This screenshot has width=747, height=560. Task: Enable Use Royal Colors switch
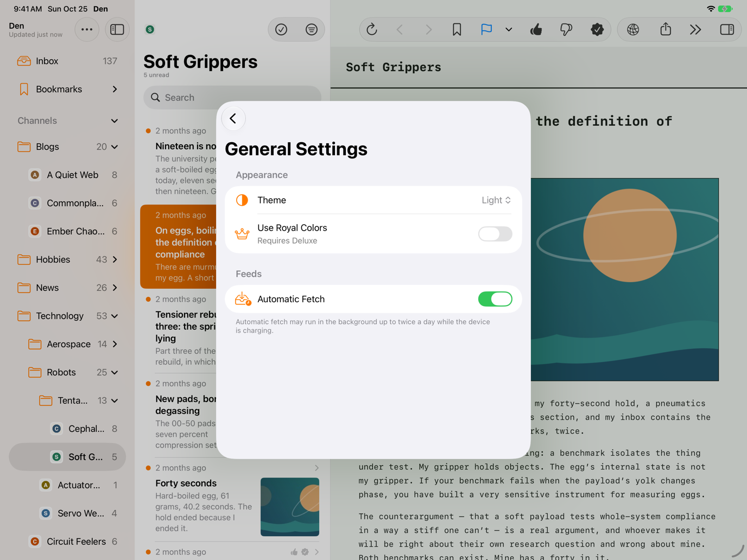tap(495, 234)
